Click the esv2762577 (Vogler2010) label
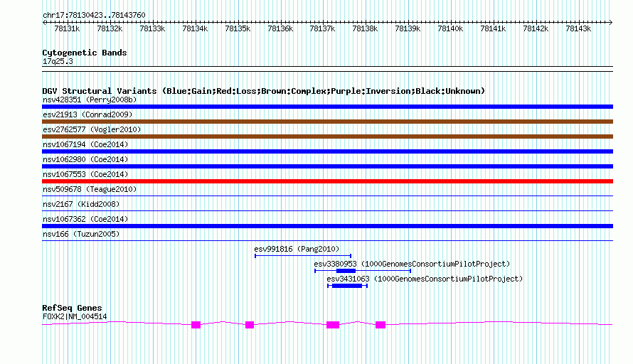Viewport: 633px width, 364px height. [92, 129]
